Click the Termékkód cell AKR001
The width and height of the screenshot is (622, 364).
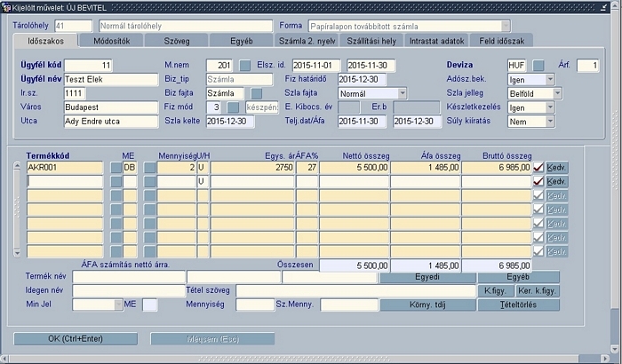click(x=65, y=168)
